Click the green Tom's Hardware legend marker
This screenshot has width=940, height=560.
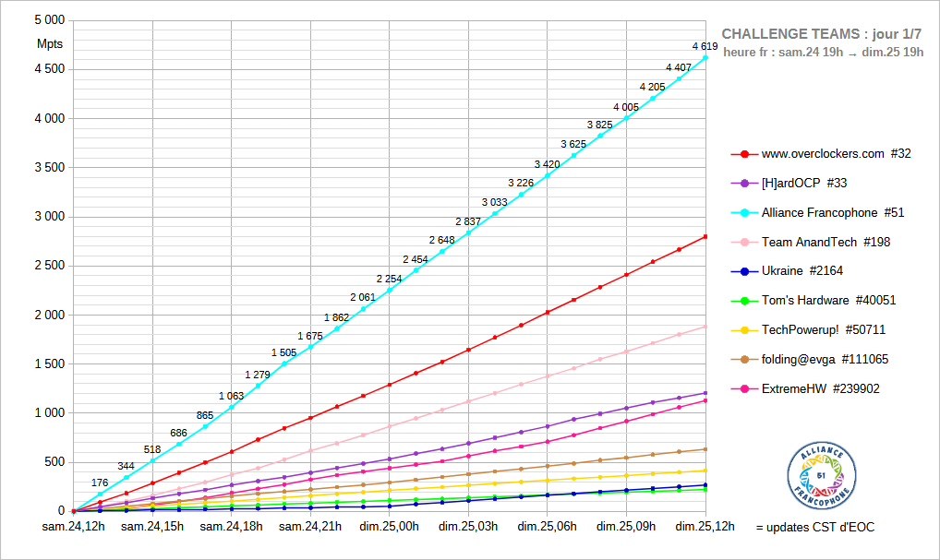coord(744,301)
